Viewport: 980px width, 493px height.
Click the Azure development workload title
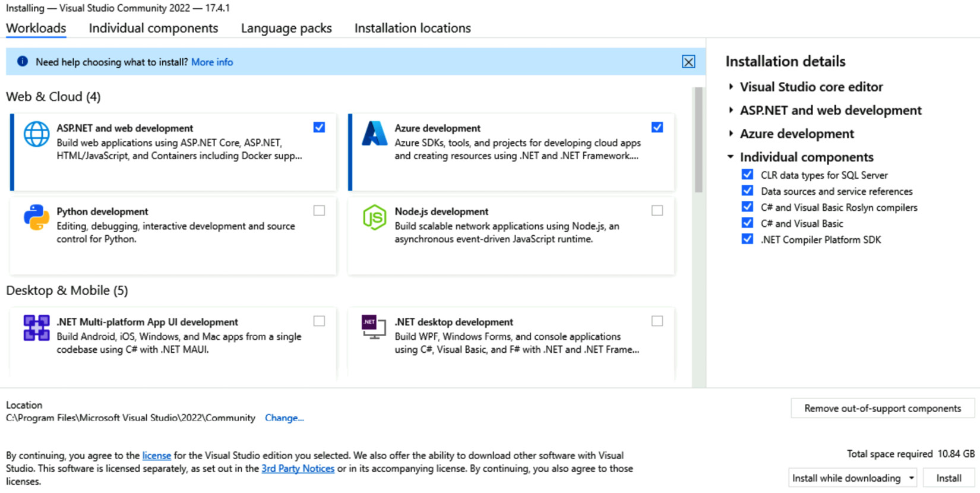click(438, 128)
